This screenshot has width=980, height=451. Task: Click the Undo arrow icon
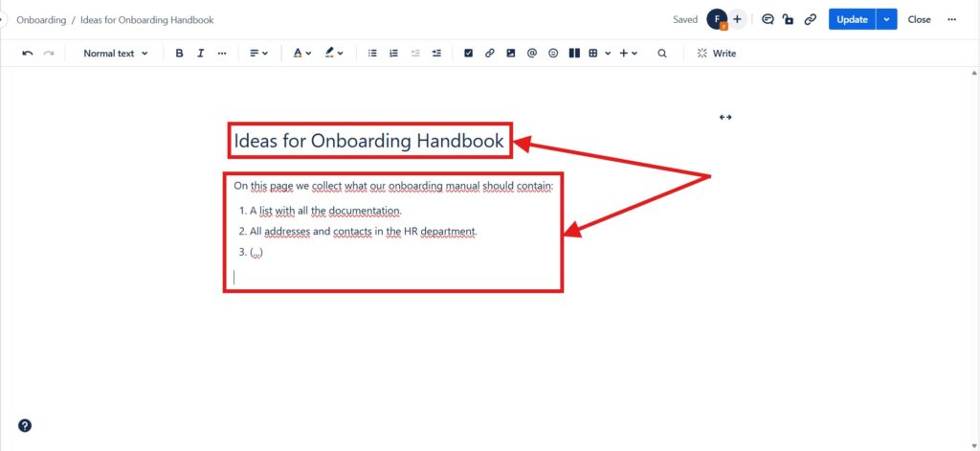(28, 54)
